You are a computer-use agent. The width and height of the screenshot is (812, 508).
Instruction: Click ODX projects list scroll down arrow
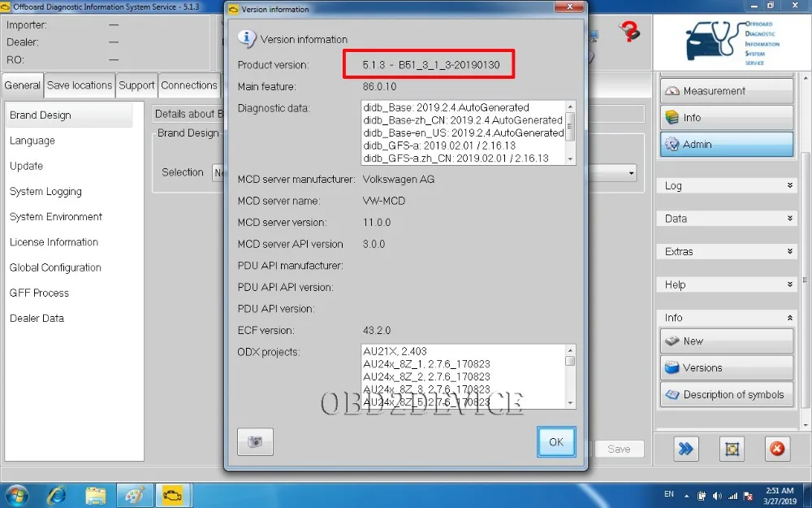570,403
